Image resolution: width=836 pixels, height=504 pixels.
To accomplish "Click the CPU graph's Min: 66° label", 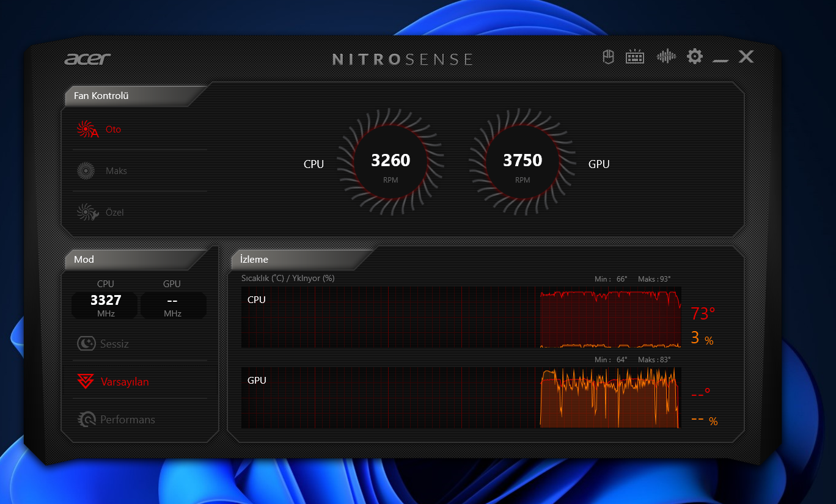I will (x=611, y=279).
